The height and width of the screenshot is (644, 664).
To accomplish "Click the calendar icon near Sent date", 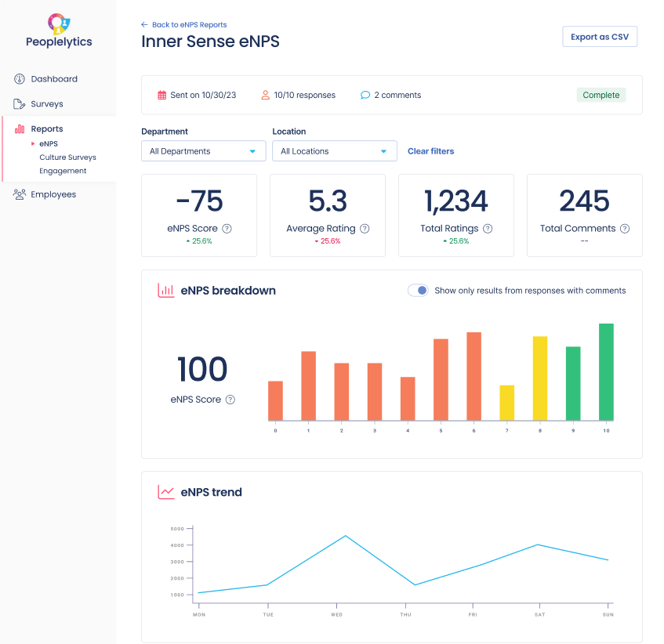I will [x=161, y=96].
